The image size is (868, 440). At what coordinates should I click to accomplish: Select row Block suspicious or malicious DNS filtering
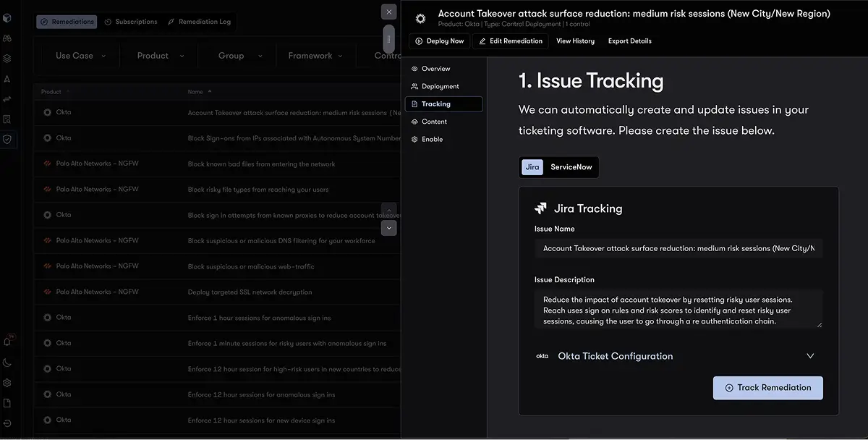[x=217, y=241]
